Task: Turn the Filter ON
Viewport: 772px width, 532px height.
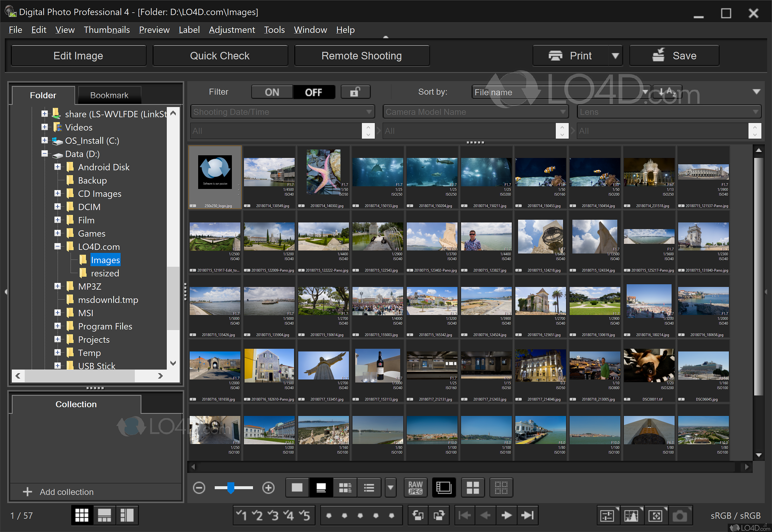Action: point(272,92)
